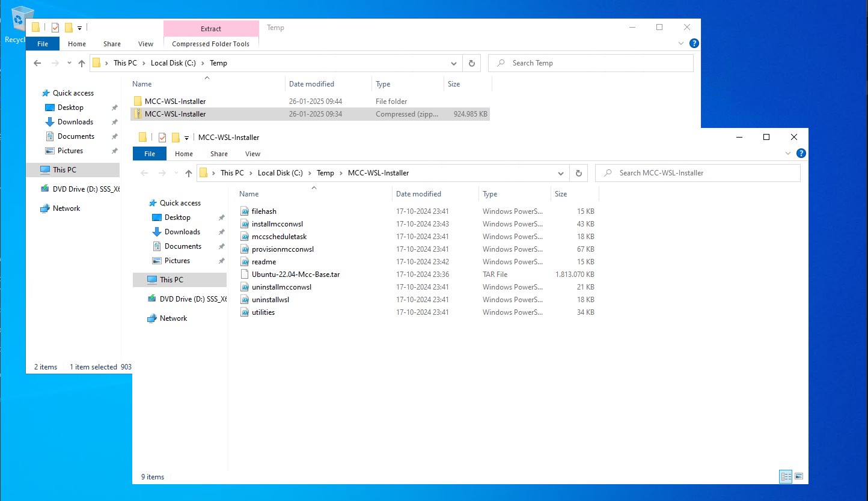Screen dimensions: 868x501
Task: Click the Help icon in MCC-WSL-Installer window
Action: click(x=801, y=154)
